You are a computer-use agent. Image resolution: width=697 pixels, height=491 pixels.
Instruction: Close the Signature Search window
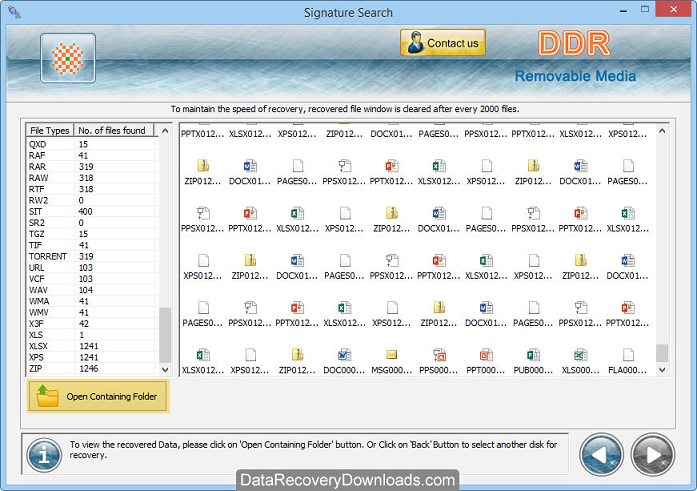click(x=673, y=9)
